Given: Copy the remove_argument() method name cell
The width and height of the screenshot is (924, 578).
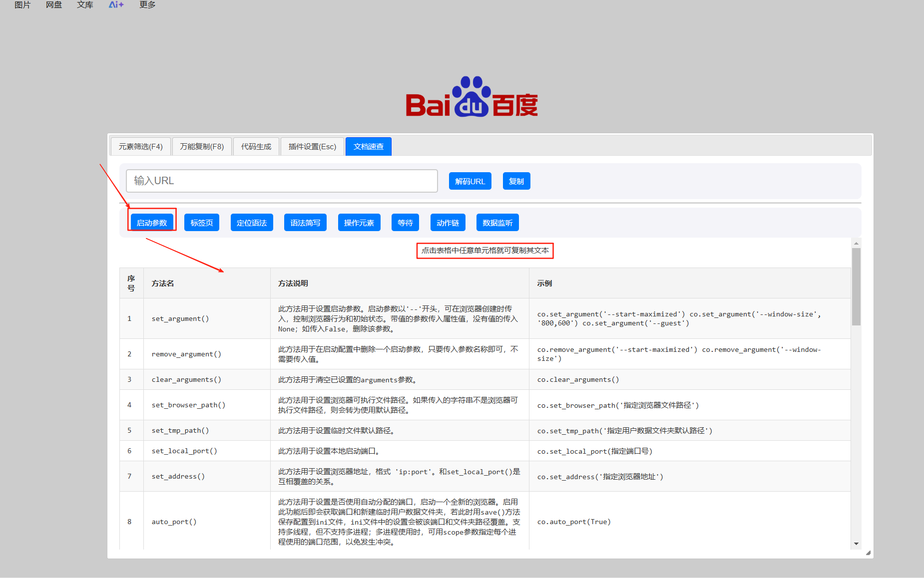Looking at the screenshot, I should (207, 354).
